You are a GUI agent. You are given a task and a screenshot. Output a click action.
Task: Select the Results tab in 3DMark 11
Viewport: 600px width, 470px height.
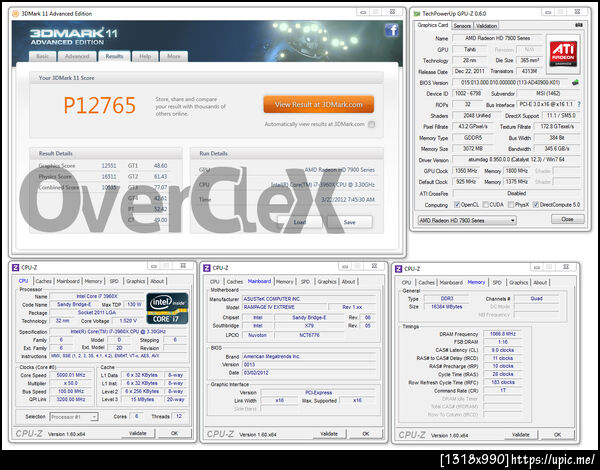pos(114,56)
